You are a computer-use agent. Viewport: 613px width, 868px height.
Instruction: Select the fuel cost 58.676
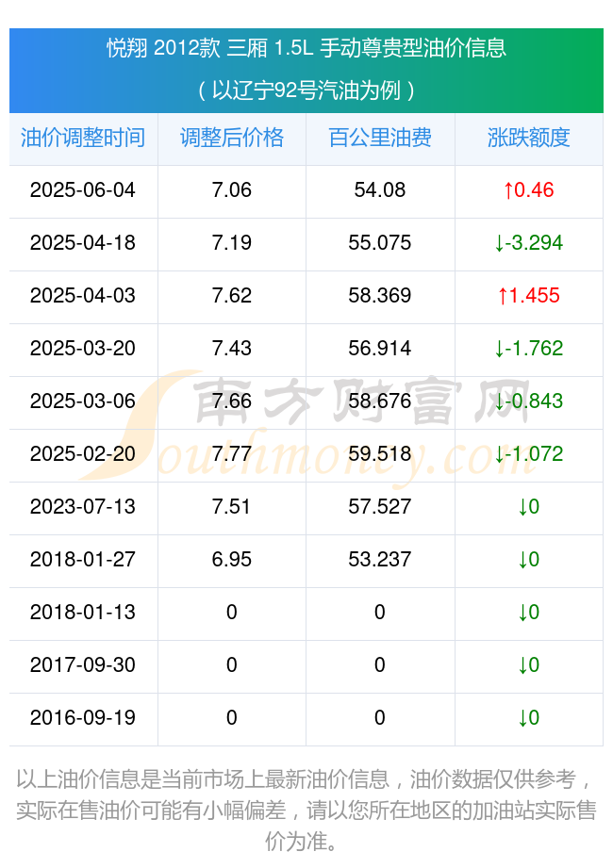(380, 401)
